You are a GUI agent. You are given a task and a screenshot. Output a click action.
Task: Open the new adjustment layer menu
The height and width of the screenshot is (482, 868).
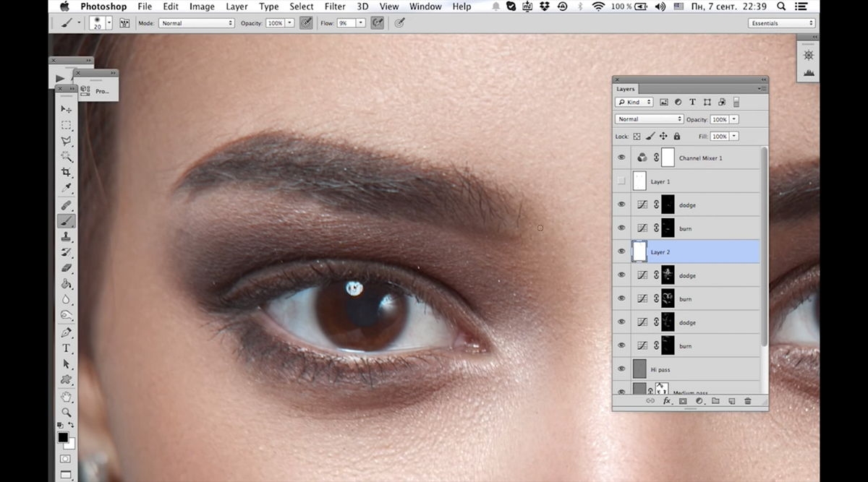(699, 400)
